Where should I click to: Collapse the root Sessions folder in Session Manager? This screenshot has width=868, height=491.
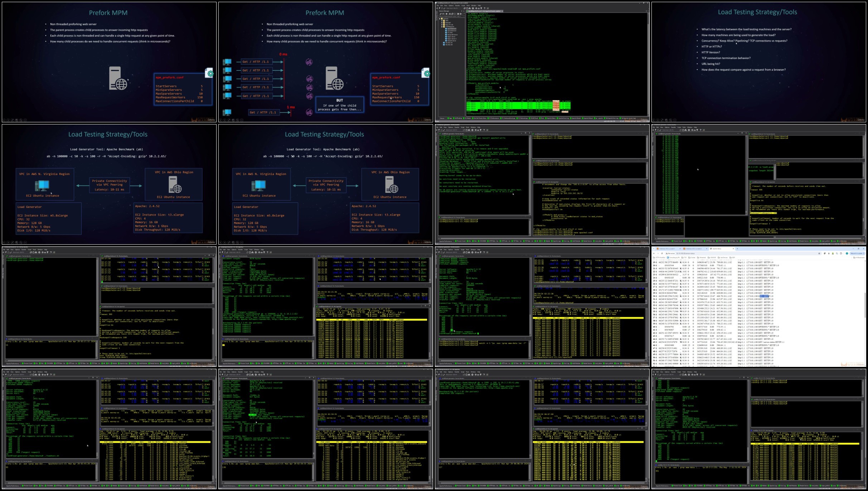[440, 19]
